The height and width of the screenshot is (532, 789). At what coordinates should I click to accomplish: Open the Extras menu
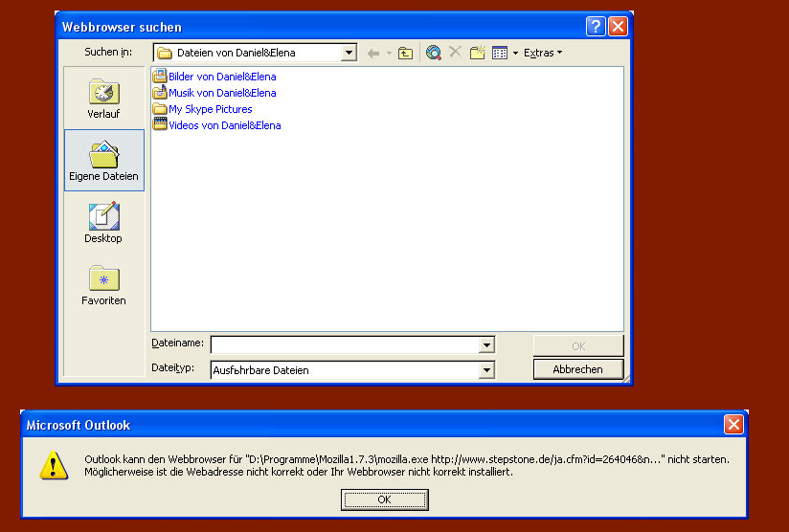click(542, 53)
